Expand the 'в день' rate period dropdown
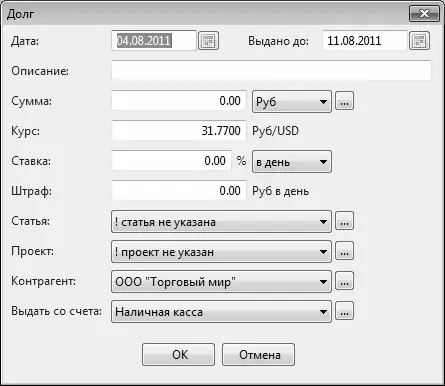 click(x=292, y=162)
